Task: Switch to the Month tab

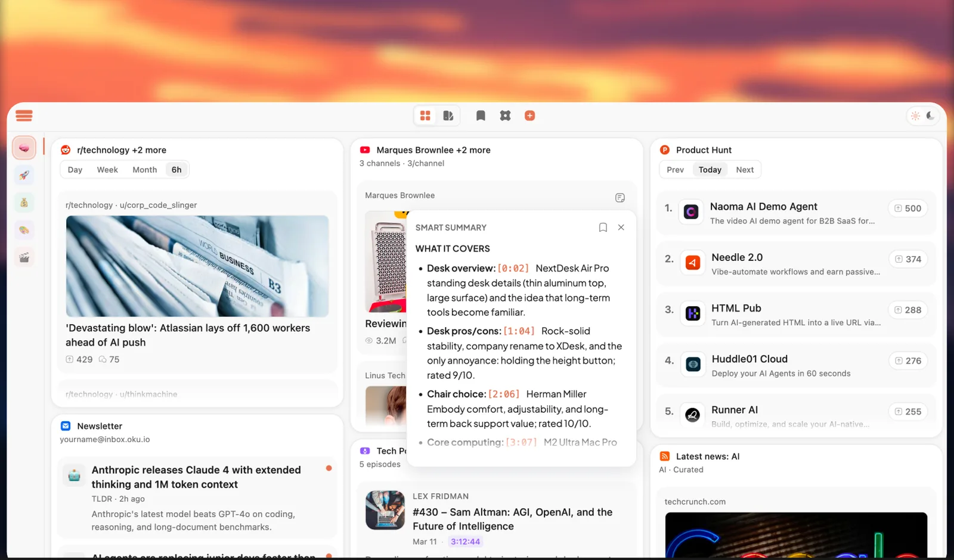Action: [144, 169]
